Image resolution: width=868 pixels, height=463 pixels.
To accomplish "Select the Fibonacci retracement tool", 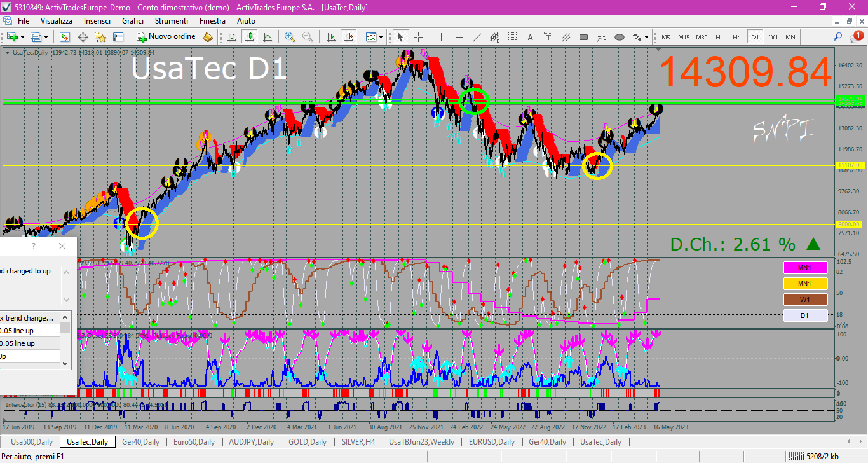I will (513, 37).
